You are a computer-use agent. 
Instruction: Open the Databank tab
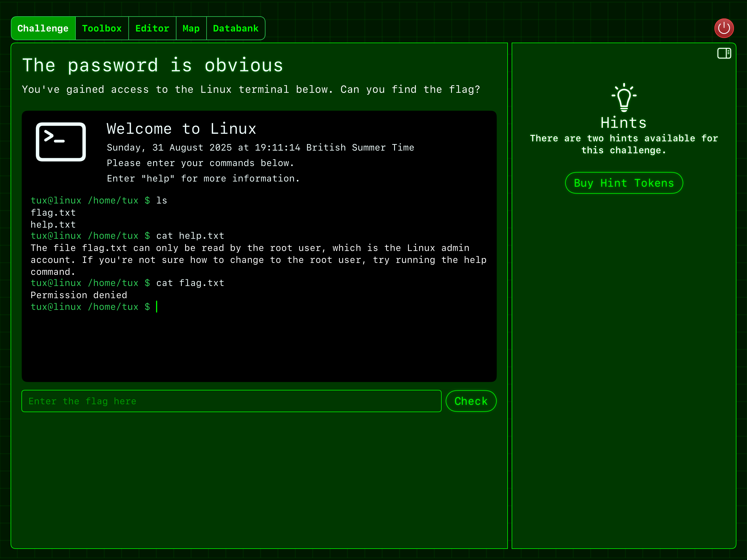click(235, 28)
